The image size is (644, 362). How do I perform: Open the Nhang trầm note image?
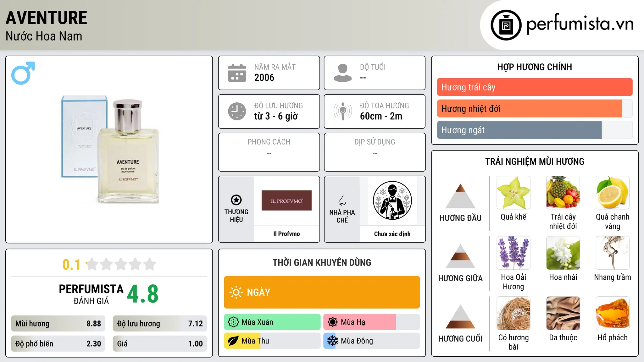[x=613, y=253]
